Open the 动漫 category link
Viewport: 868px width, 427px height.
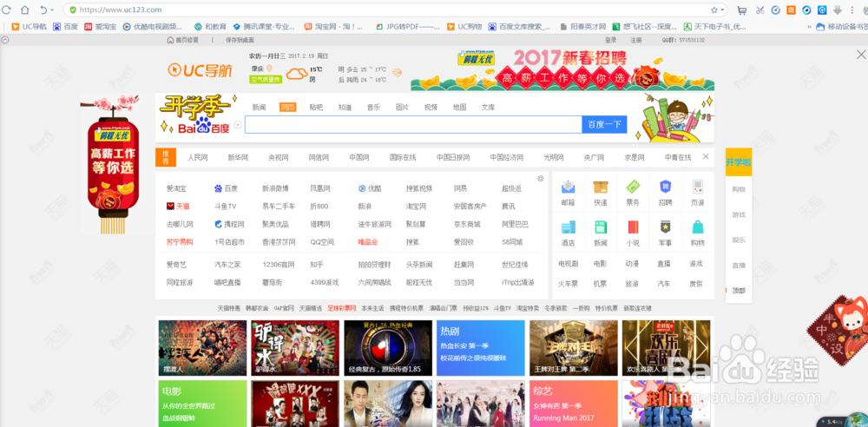click(632, 264)
